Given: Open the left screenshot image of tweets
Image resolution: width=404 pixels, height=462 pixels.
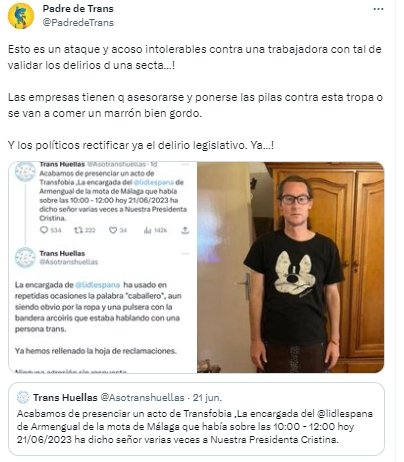Looking at the screenshot, I should click(103, 267).
